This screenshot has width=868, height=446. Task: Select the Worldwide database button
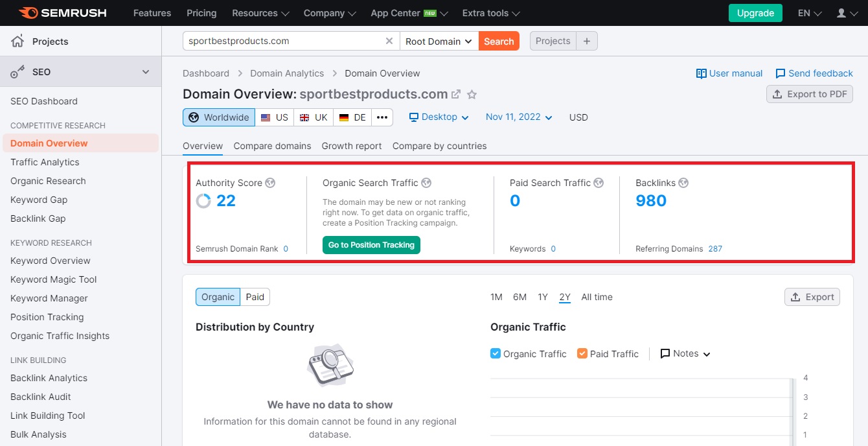[x=219, y=117]
